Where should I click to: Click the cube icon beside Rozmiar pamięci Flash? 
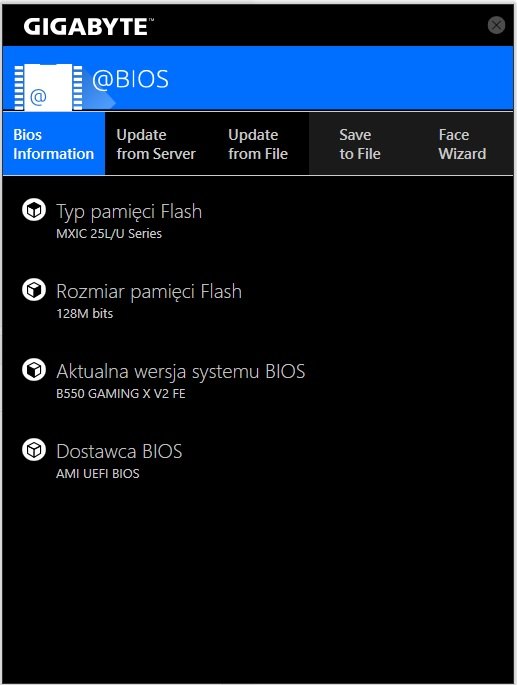(34, 290)
